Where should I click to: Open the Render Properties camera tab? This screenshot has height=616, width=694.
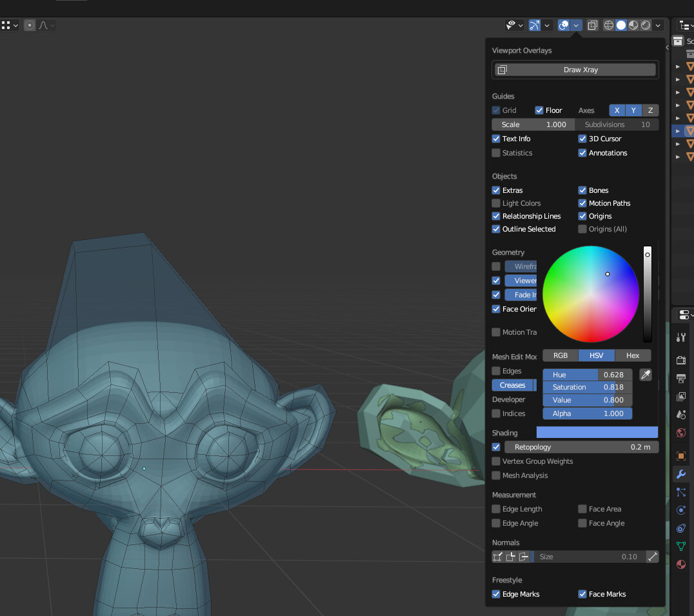pyautogui.click(x=681, y=361)
